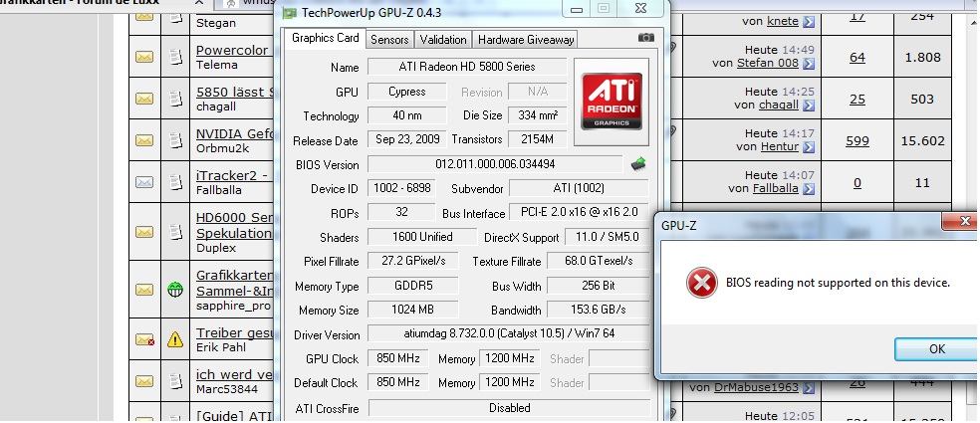
Task: Open the NVIDIA Gefo thread link
Action: pos(232,134)
